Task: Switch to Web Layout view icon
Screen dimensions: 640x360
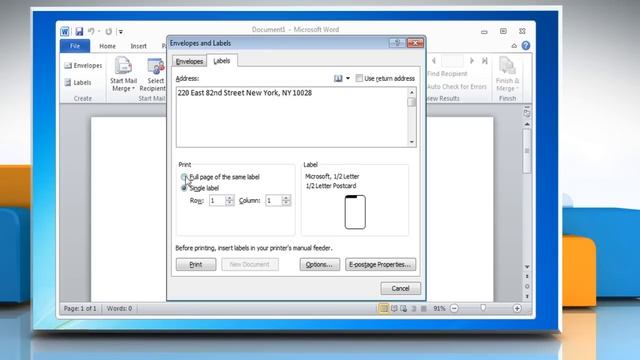Action: (404, 309)
